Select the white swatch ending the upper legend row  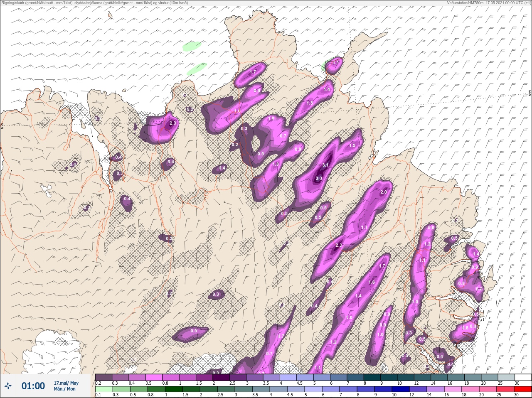[x=523, y=378]
